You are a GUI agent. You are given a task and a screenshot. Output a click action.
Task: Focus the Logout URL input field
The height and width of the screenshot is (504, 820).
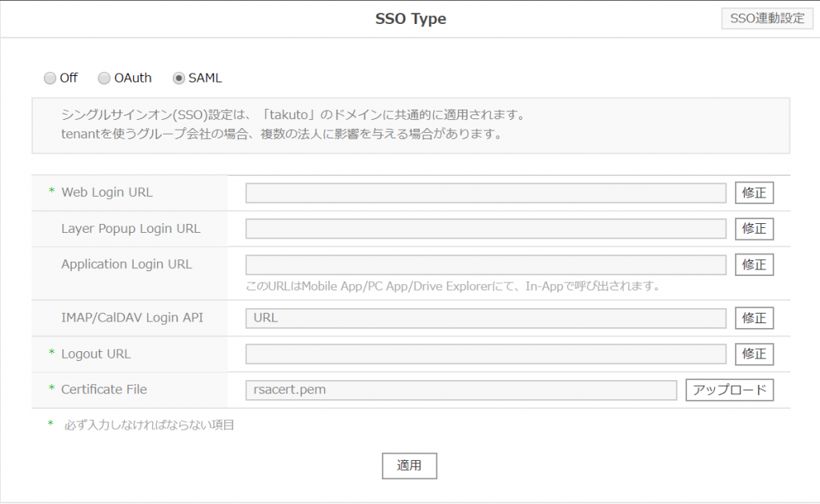tap(485, 354)
